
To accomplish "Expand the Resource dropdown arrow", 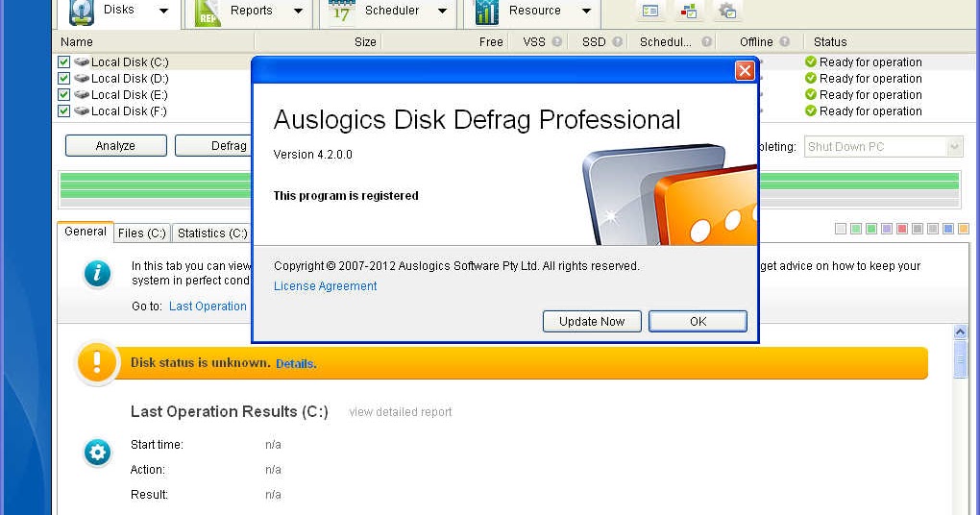I will 586,11.
